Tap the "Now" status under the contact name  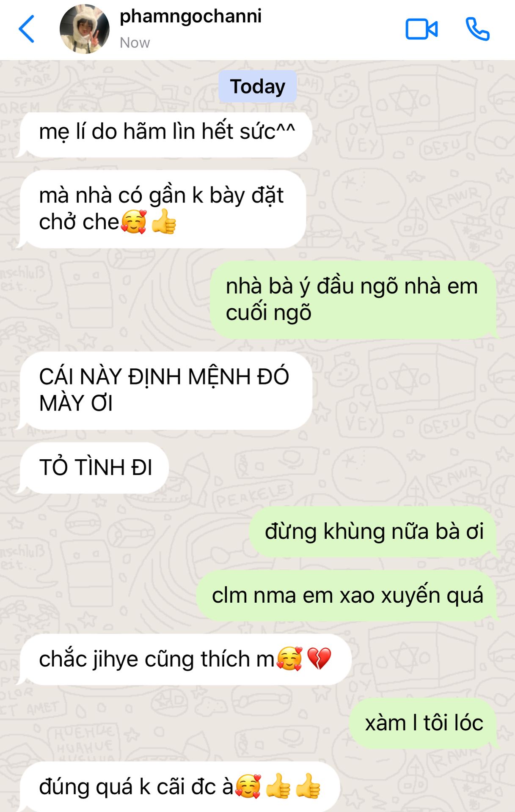point(135,43)
